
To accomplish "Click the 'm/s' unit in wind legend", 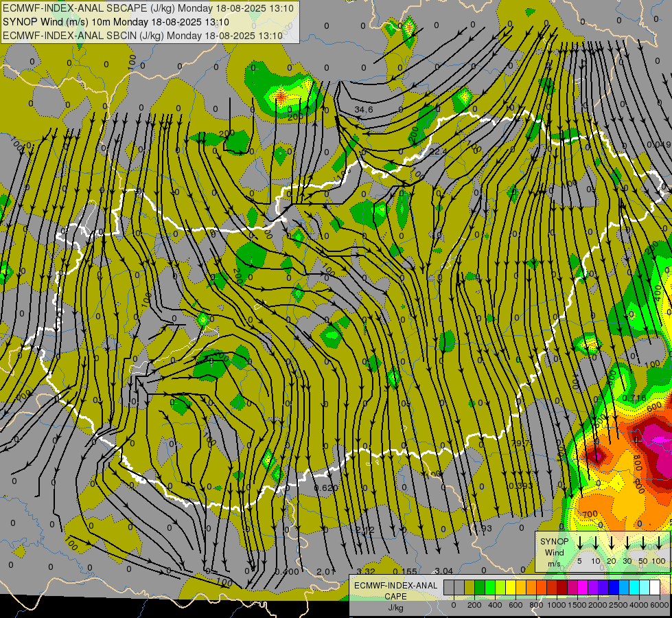I will (554, 564).
